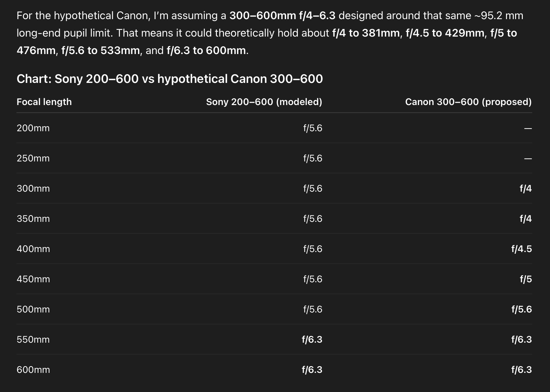The image size is (550, 392).
Task: Click the Canon f/5 value at 450mm
Action: (525, 279)
